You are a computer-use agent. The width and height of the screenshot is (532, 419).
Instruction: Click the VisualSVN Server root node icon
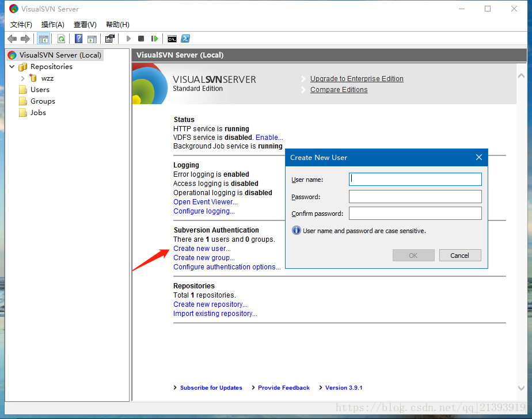tap(12, 55)
